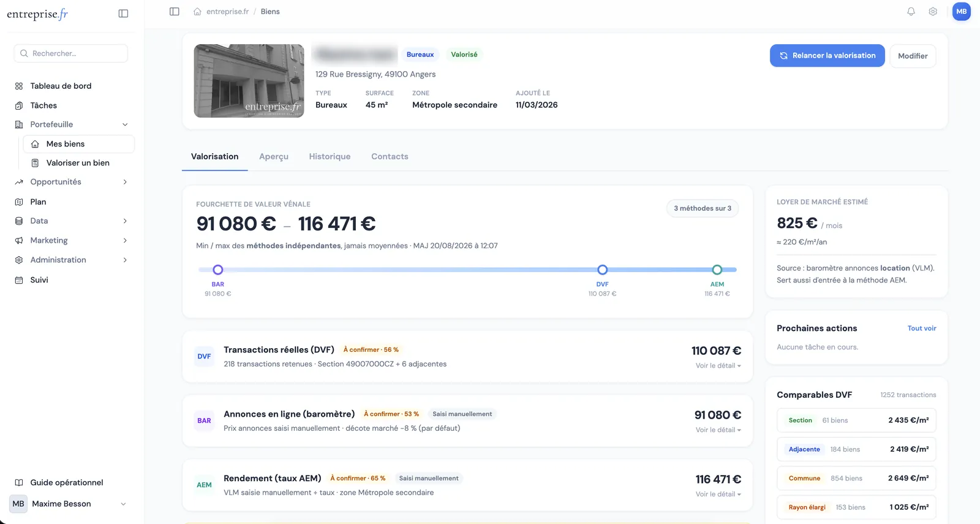Click the AEM method badge icon
This screenshot has width=980, height=524.
(x=204, y=485)
